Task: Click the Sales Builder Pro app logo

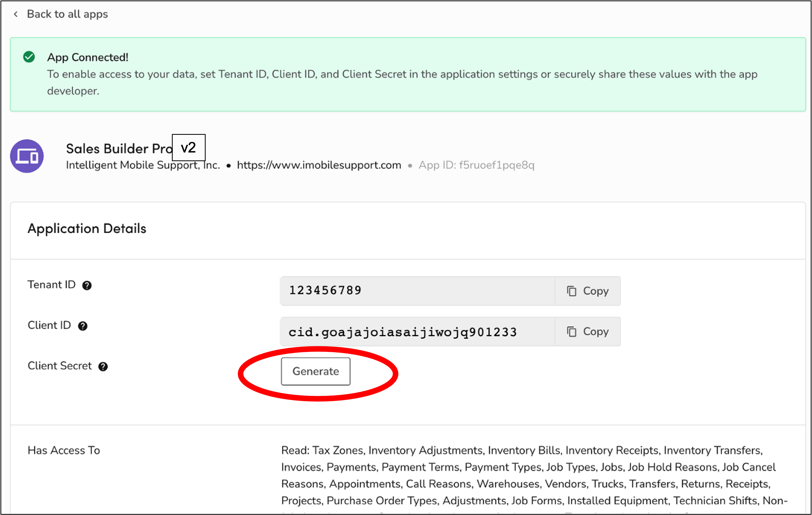Action: coord(27,156)
